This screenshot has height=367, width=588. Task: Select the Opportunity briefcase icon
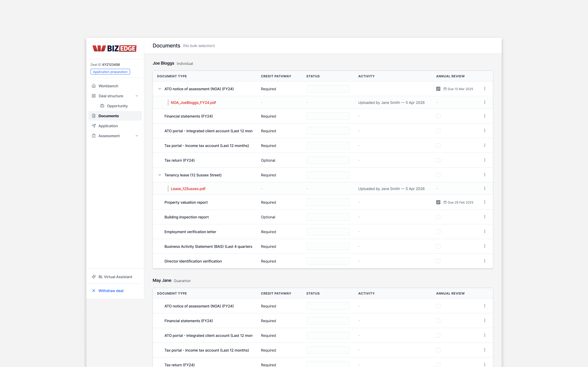pos(102,106)
